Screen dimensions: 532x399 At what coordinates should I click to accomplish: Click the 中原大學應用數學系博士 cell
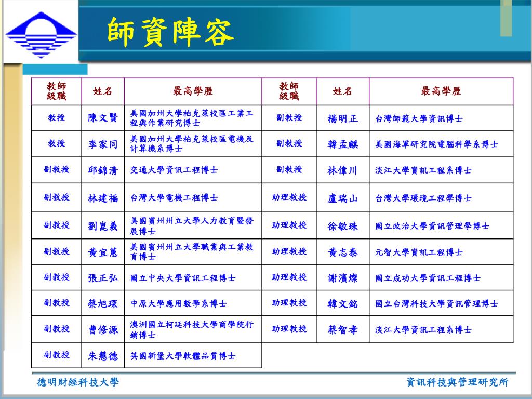pos(193,303)
